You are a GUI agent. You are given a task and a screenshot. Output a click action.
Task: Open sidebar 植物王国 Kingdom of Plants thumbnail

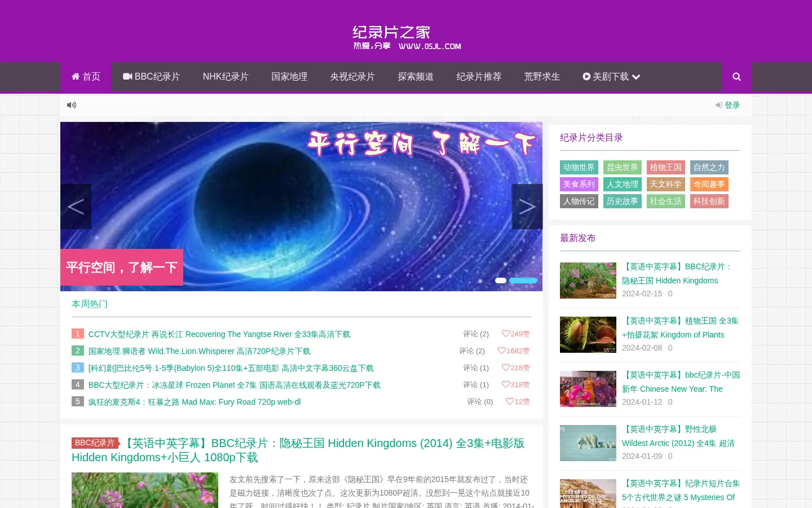pyautogui.click(x=588, y=335)
